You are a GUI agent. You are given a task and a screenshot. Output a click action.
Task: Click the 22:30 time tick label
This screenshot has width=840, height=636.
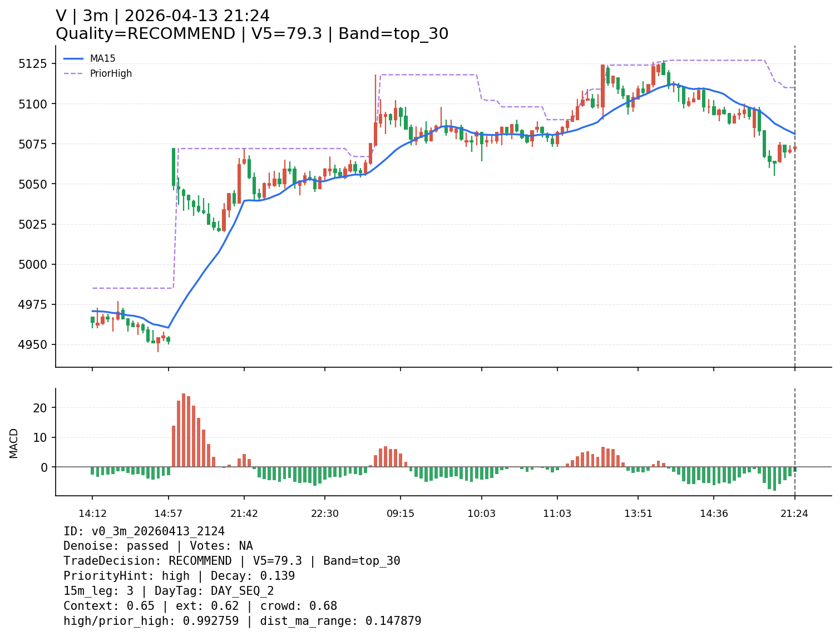click(325, 514)
